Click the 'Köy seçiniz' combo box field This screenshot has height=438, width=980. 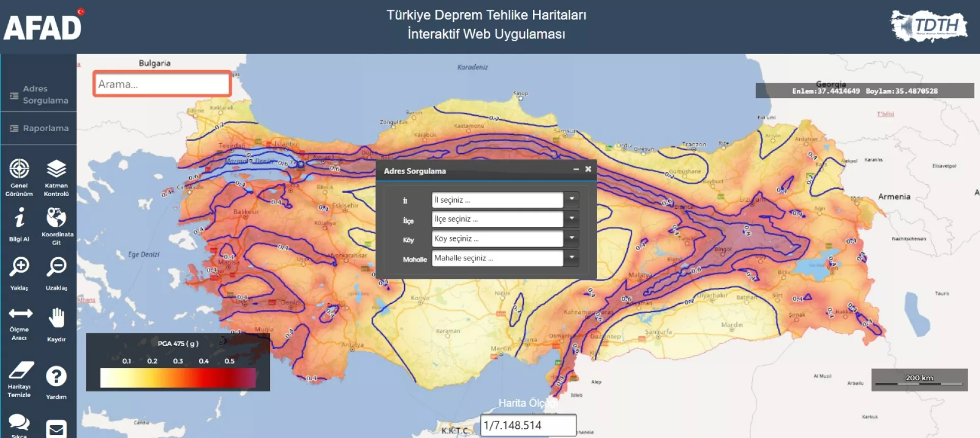click(498, 238)
